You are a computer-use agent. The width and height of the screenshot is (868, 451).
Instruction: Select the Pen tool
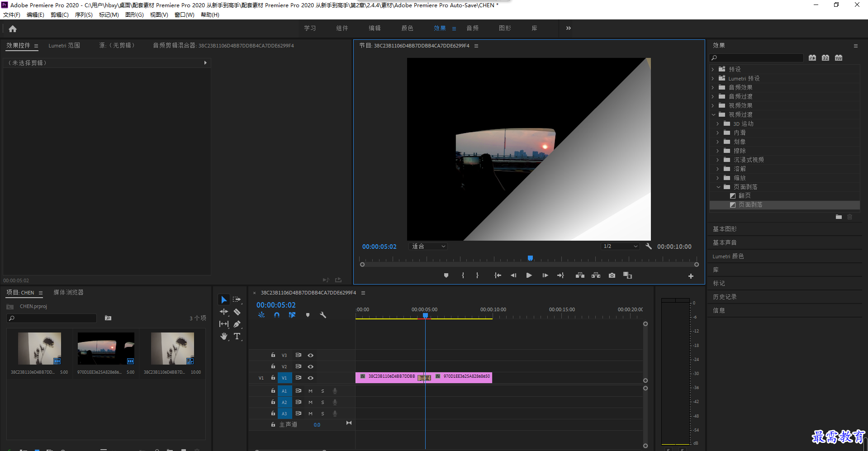coord(237,324)
